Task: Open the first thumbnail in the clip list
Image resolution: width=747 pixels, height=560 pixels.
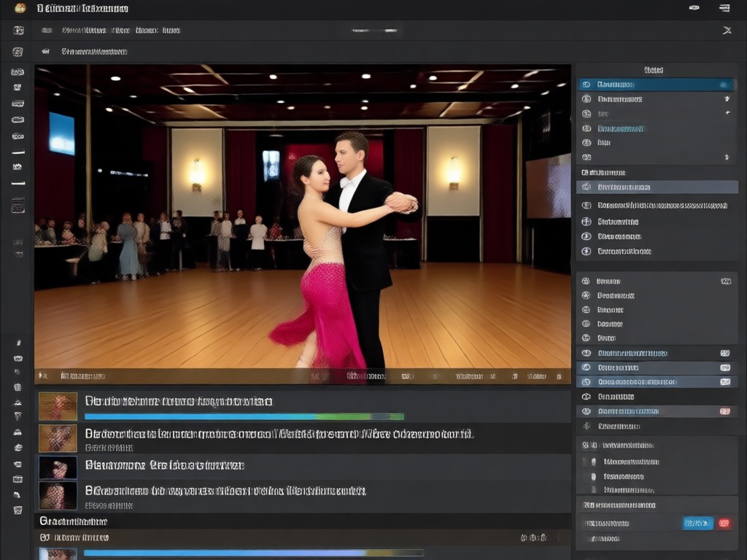Action: coord(58,406)
